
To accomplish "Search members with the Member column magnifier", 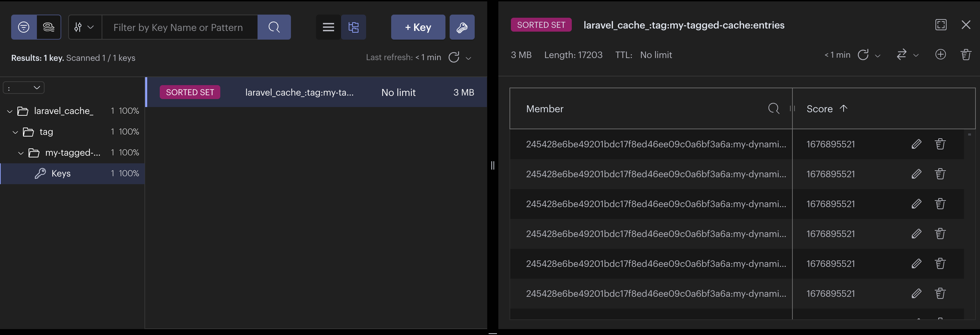I will point(773,109).
